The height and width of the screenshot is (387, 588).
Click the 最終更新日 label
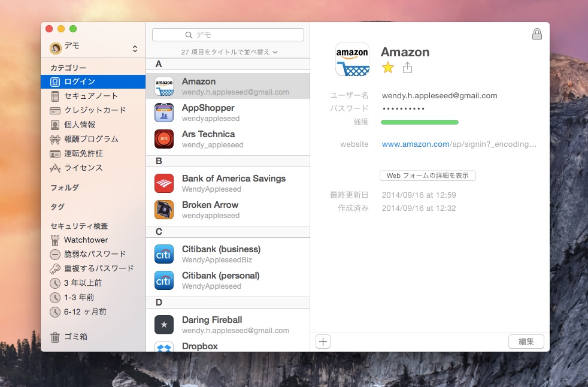(349, 195)
